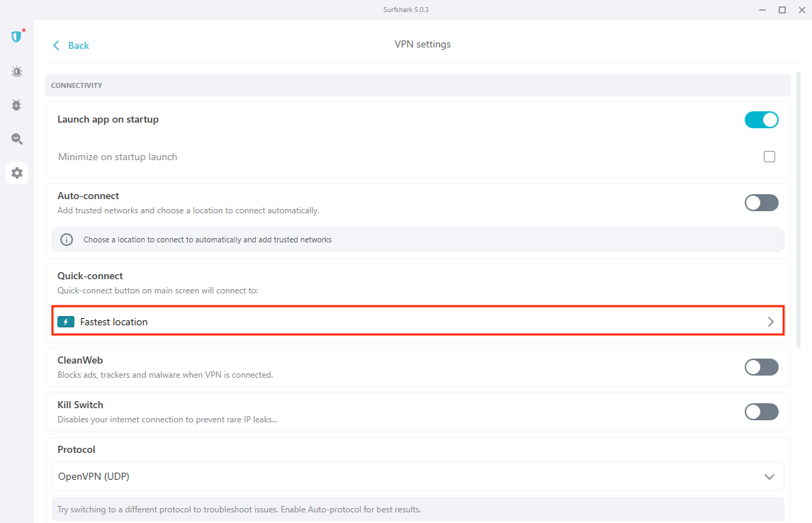This screenshot has width=812, height=523.
Task: Close the Surfshark window
Action: [x=801, y=10]
